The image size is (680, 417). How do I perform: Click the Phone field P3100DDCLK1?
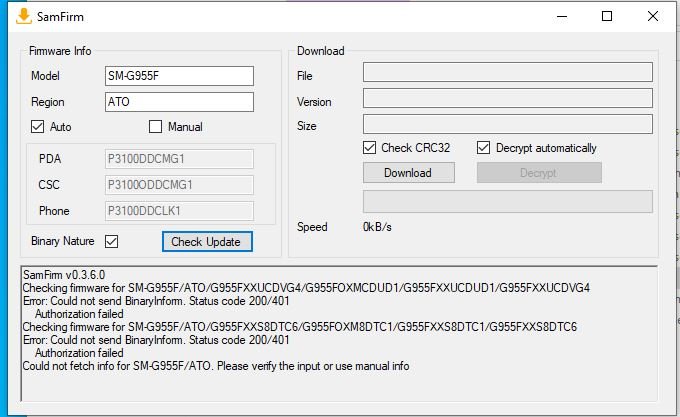coord(179,211)
